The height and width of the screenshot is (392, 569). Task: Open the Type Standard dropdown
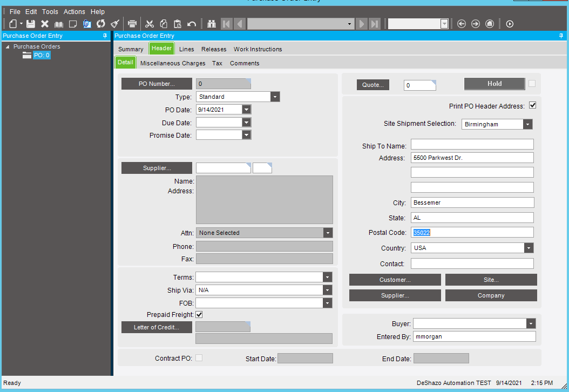coord(275,97)
